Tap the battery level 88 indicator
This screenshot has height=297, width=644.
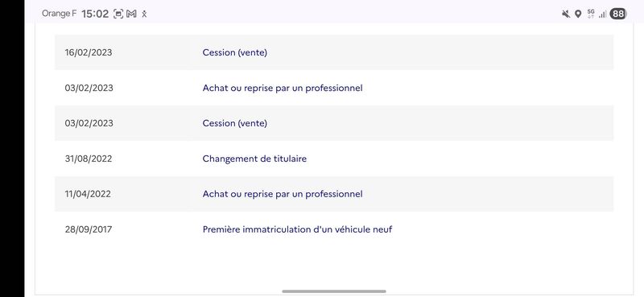click(618, 14)
